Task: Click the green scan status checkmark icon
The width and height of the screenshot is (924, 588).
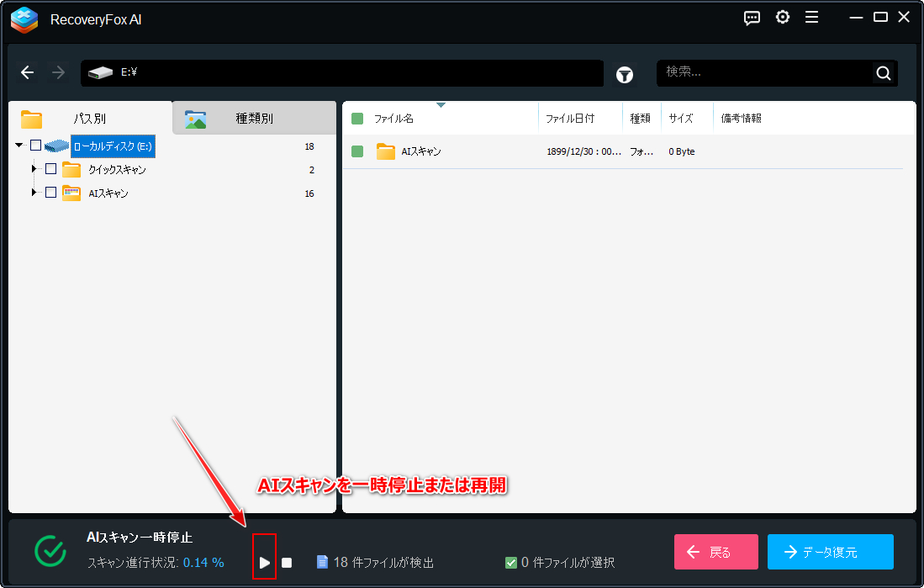Action: pos(50,551)
